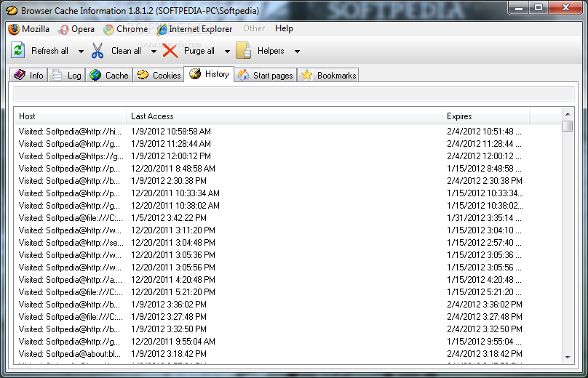
Task: Sort by the Host column header
Action: click(x=70, y=116)
